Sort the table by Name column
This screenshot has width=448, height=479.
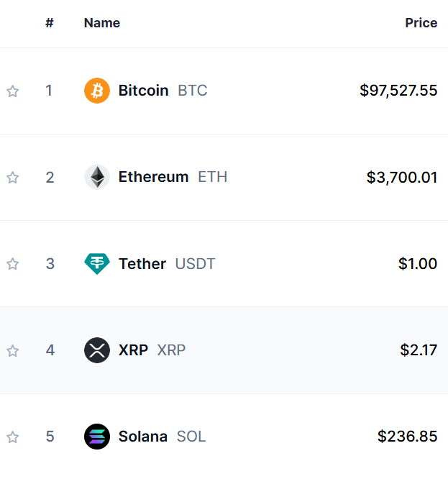(x=101, y=23)
